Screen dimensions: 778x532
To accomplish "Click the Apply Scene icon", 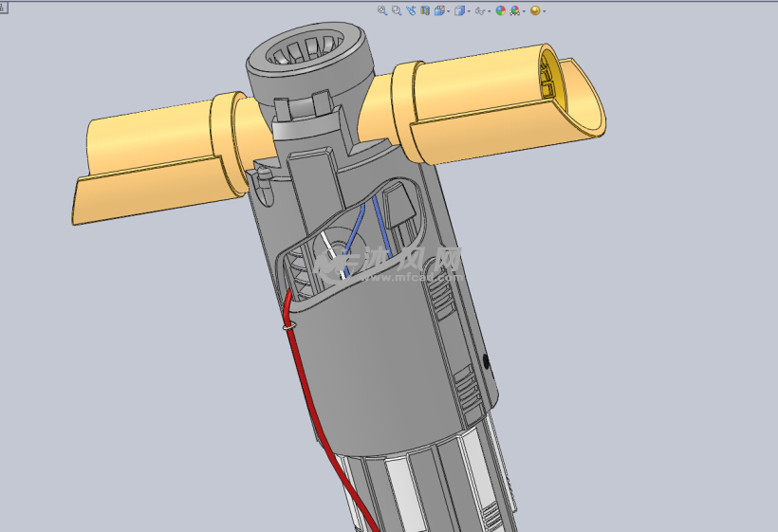I will (x=515, y=10).
